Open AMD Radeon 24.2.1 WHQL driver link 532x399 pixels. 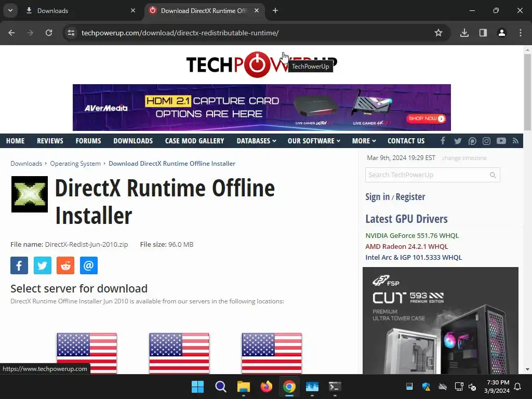(406, 246)
